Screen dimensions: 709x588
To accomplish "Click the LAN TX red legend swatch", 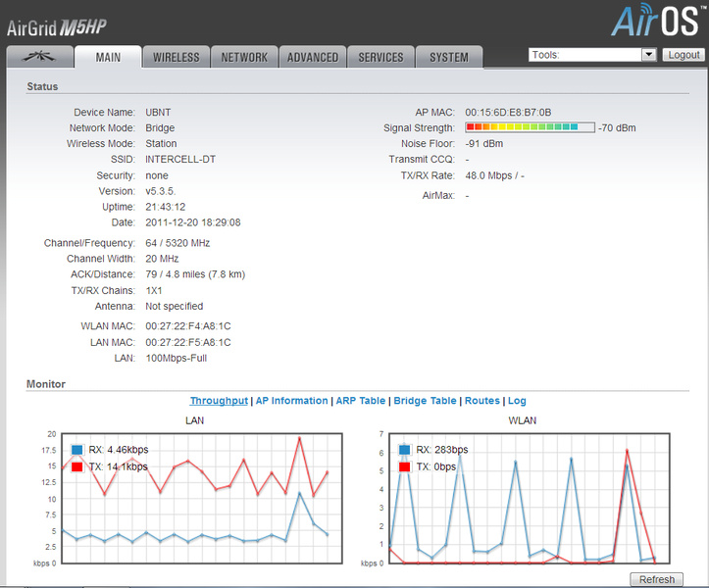I will tap(76, 466).
